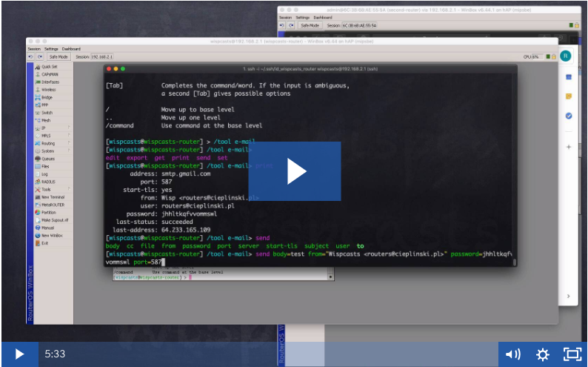
Task: Click Session address field 192.168.2.1
Action: click(101, 57)
